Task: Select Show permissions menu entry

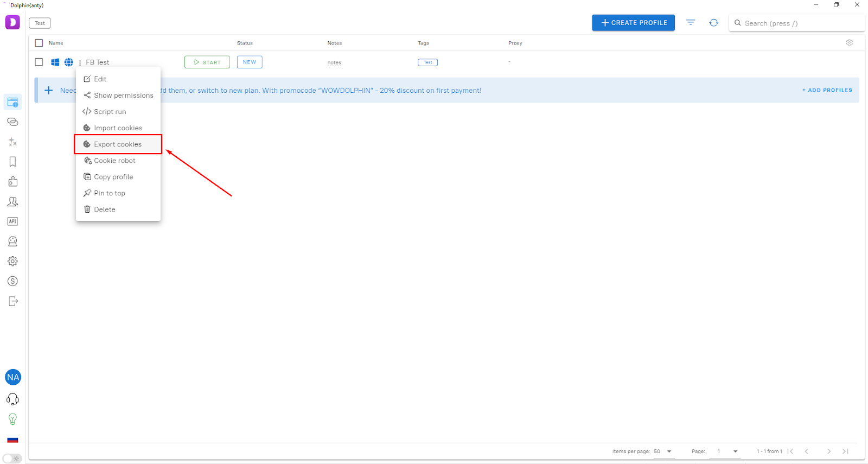Action: coord(118,95)
